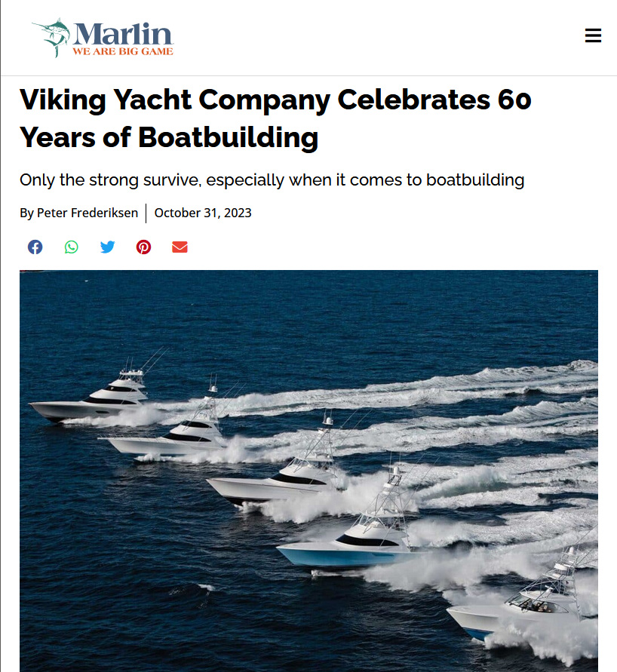Go home via the Marlin wordmark

coord(123,33)
